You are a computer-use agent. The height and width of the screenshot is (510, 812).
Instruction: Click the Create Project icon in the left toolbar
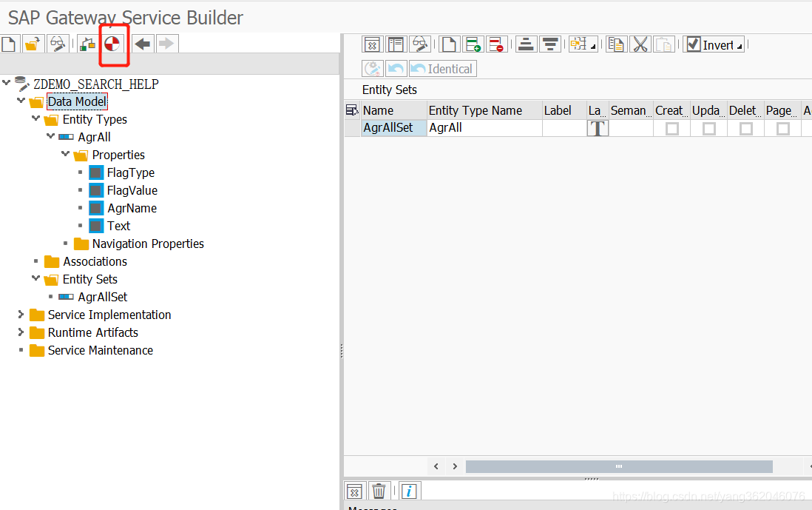pyautogui.click(x=10, y=44)
